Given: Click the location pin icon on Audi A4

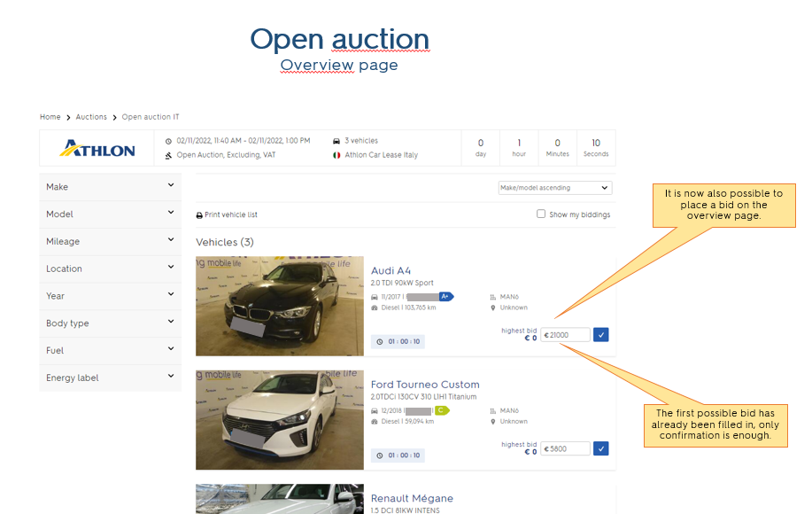Looking at the screenshot, I should click(x=493, y=308).
